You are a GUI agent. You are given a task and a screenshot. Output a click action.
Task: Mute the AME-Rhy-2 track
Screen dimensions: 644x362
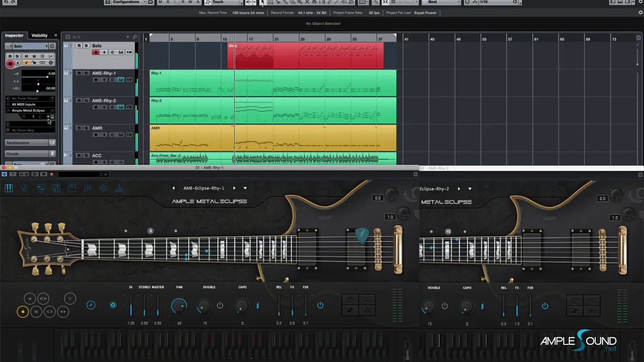(x=79, y=101)
